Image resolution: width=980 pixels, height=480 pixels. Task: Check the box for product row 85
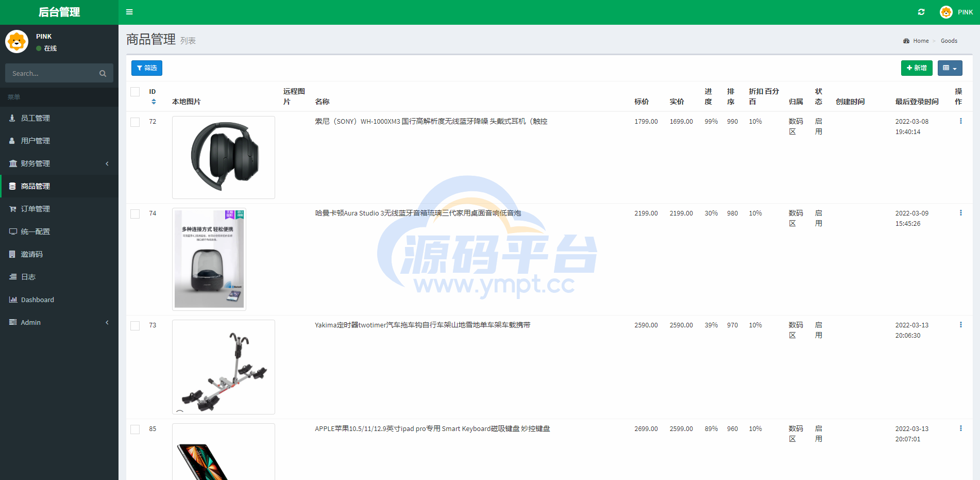[x=135, y=429]
